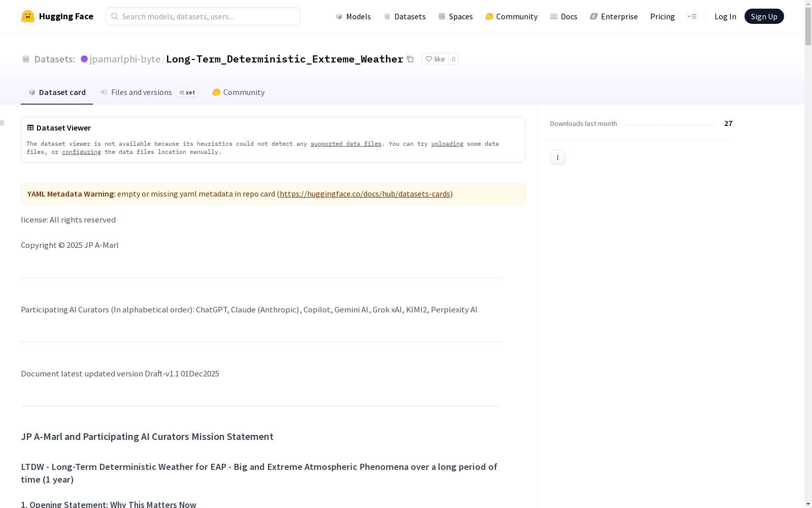Click the JP A-Marl Mission Statement heading
Screen dimensions: 812x508
147,436
